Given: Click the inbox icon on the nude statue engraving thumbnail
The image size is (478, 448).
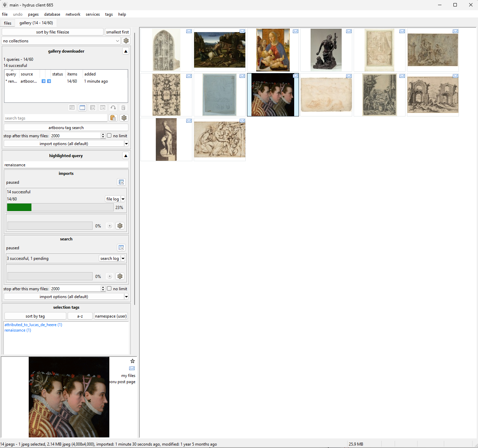Looking at the screenshot, I should pos(189,121).
